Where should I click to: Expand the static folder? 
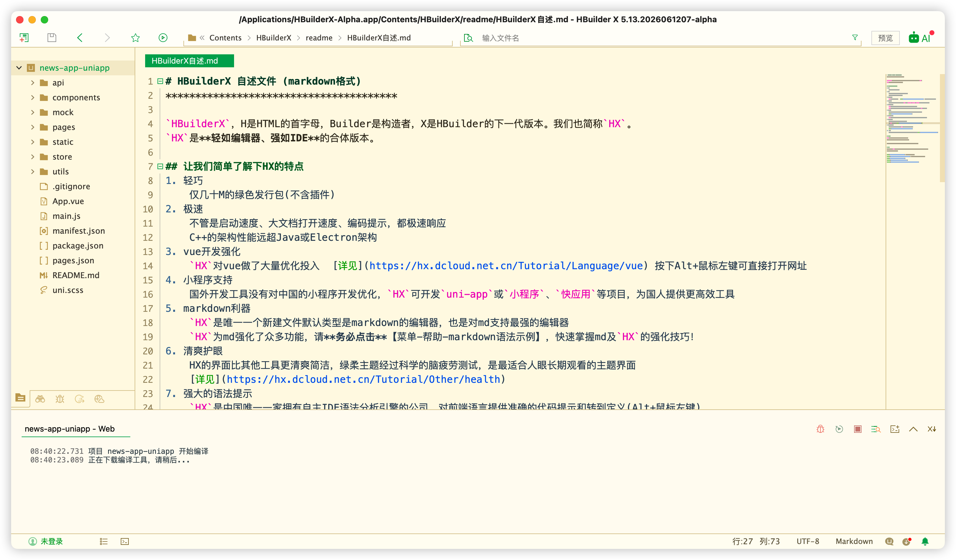click(x=33, y=142)
